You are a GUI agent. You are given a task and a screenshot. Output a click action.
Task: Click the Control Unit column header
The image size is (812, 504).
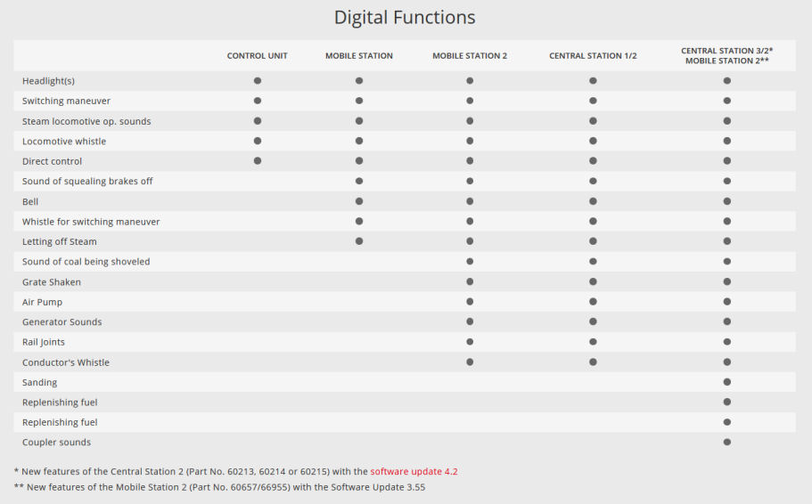(257, 56)
